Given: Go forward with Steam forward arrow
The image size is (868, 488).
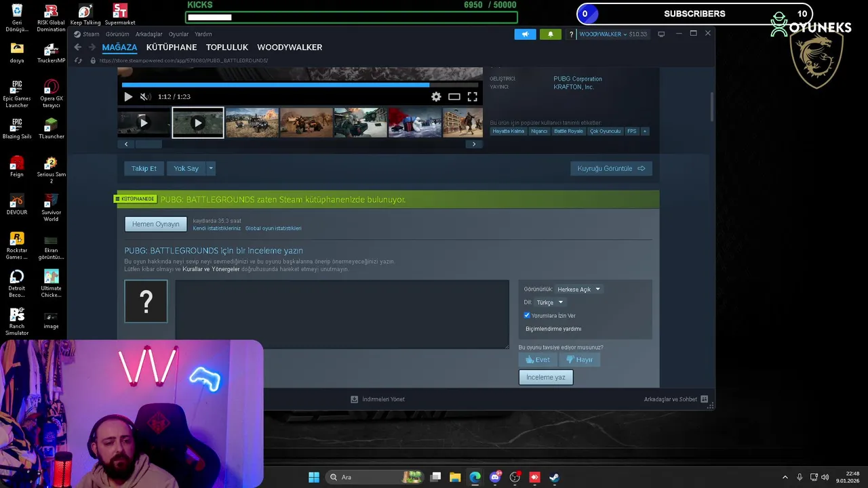Looking at the screenshot, I should pos(92,47).
